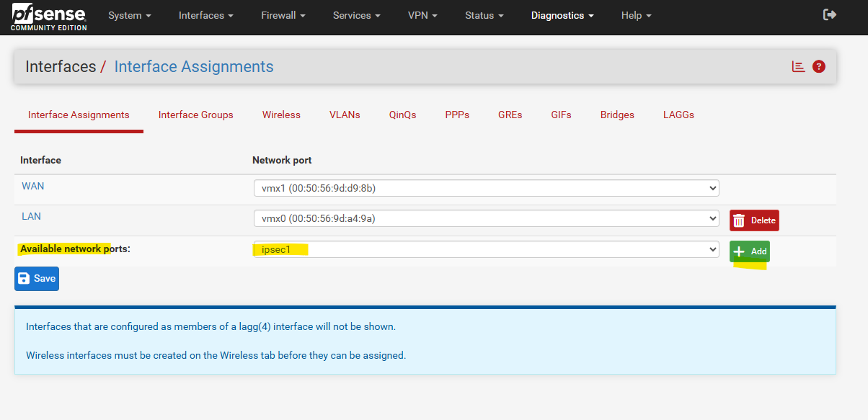This screenshot has width=868, height=420.
Task: Open the WAN interface link
Action: pyautogui.click(x=33, y=186)
